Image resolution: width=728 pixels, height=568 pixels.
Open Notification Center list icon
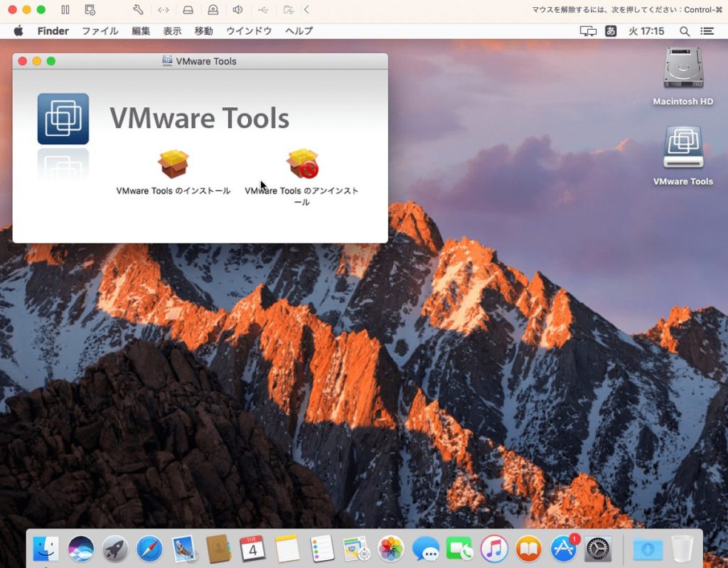(x=707, y=31)
